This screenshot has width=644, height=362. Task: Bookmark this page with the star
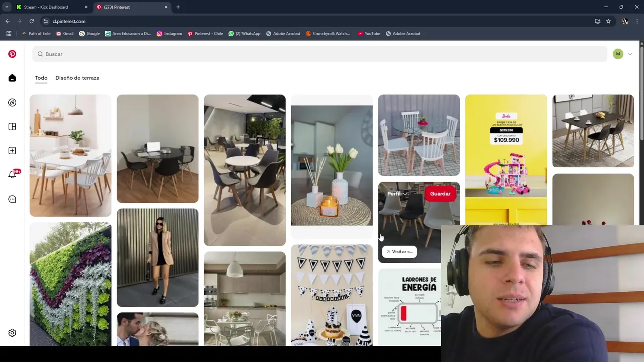[608, 21]
